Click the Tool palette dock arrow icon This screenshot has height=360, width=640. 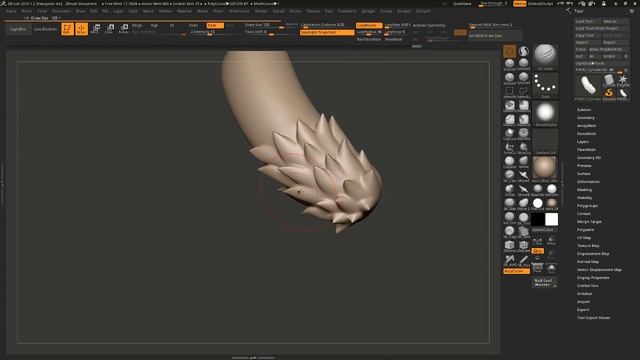[569, 11]
